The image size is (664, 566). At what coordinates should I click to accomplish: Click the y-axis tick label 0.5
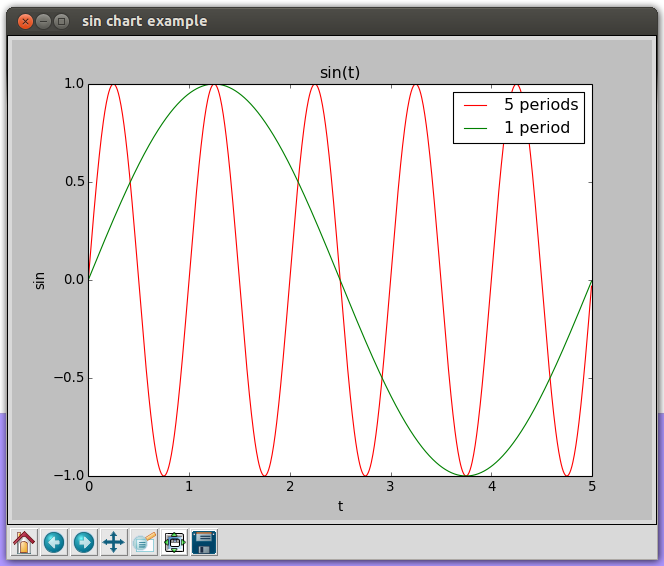[74, 182]
